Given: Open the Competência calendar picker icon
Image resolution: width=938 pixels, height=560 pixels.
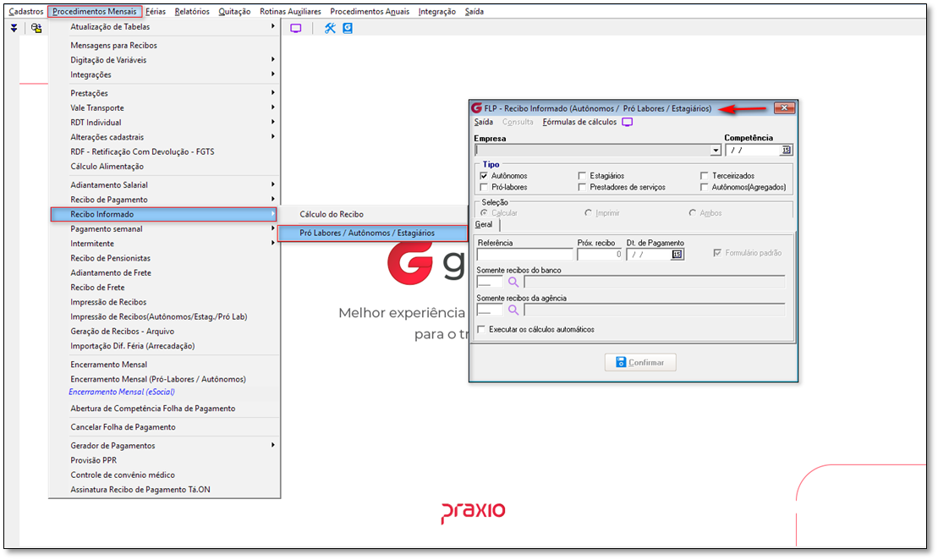Looking at the screenshot, I should click(x=786, y=151).
